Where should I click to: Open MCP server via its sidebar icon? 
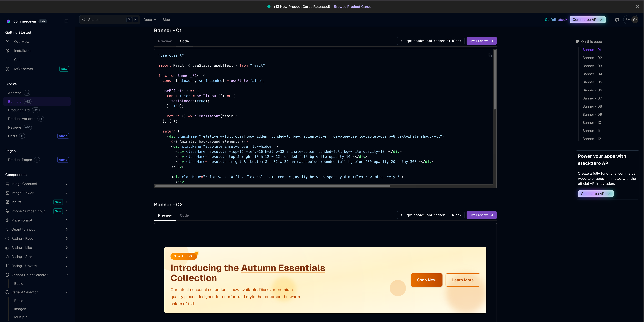coord(7,69)
